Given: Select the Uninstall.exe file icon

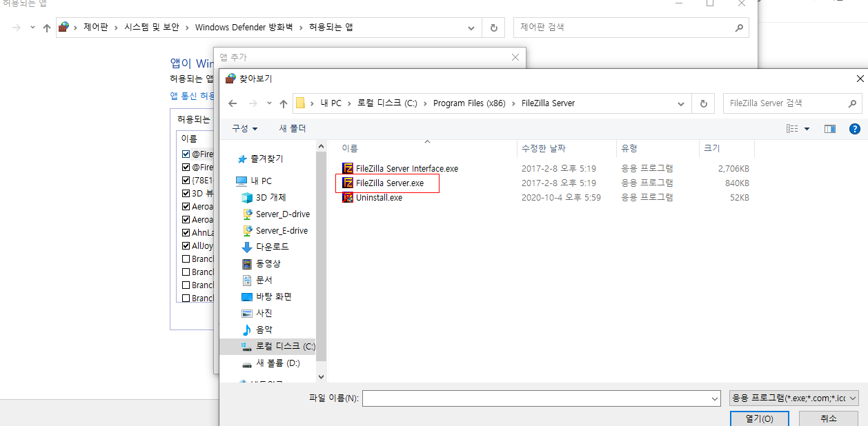Looking at the screenshot, I should (348, 197).
